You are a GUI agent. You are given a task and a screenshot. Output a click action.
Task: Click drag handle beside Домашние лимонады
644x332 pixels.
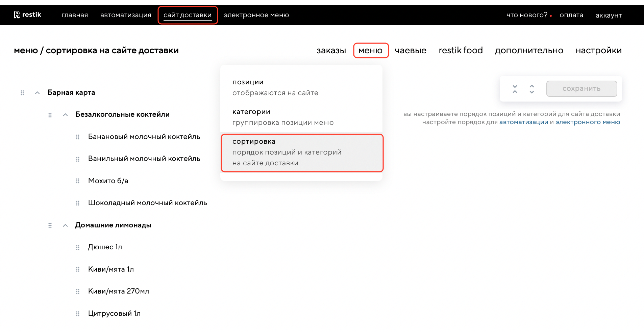click(50, 225)
